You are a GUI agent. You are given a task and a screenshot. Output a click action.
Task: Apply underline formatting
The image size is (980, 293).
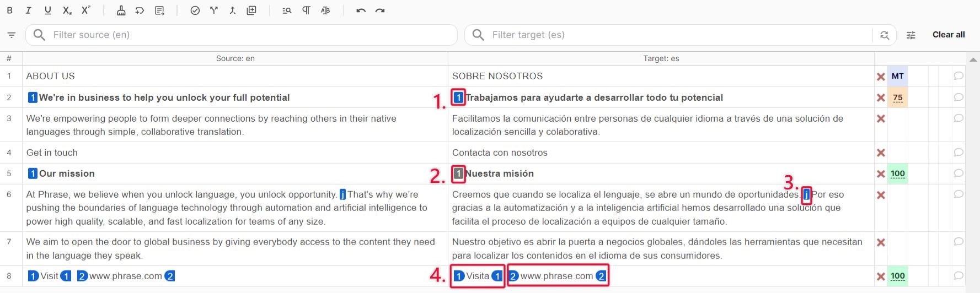click(x=48, y=10)
